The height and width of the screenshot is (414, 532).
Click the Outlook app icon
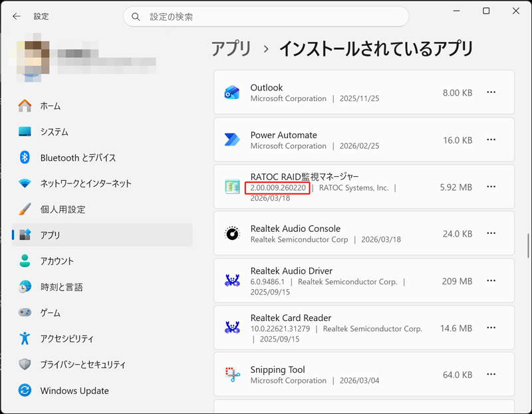pos(231,93)
